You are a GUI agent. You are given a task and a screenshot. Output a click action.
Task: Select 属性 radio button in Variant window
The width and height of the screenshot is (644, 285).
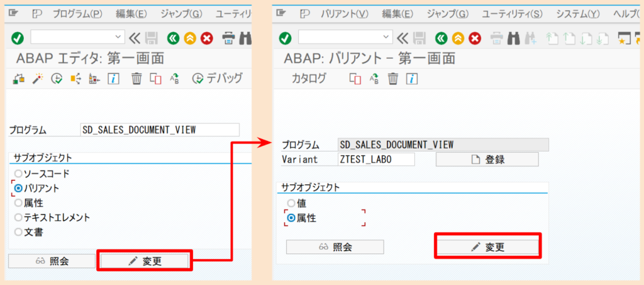(291, 218)
